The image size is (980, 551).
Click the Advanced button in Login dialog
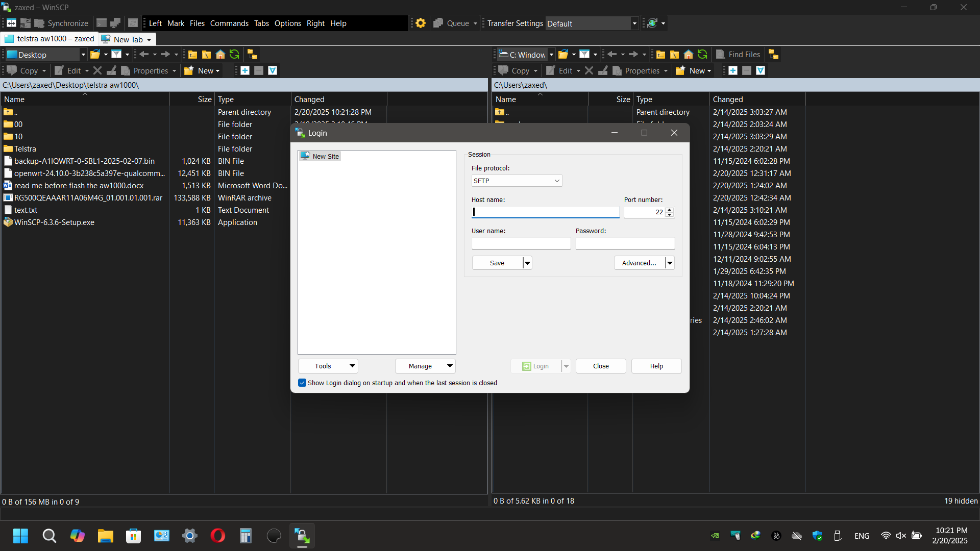click(638, 263)
